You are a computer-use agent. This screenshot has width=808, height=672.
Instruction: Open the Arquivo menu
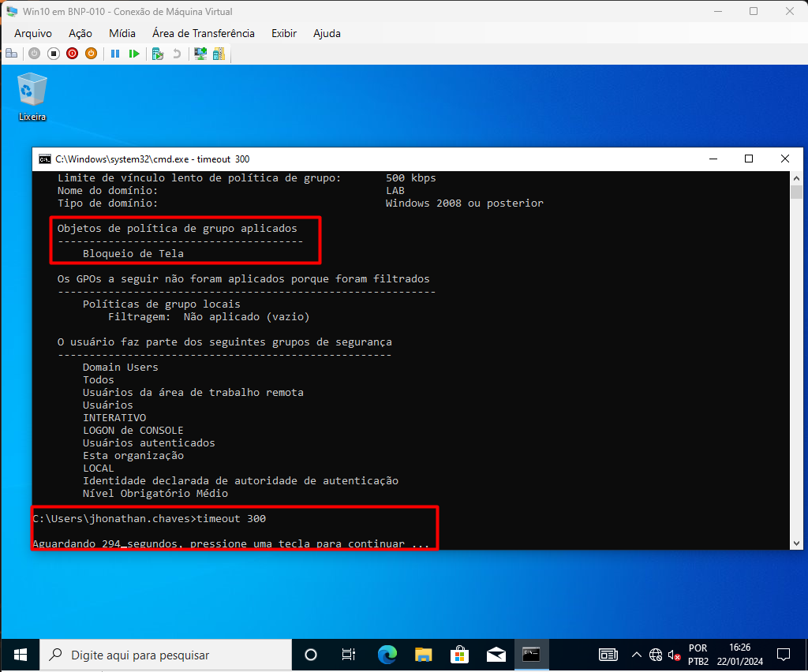[33, 33]
